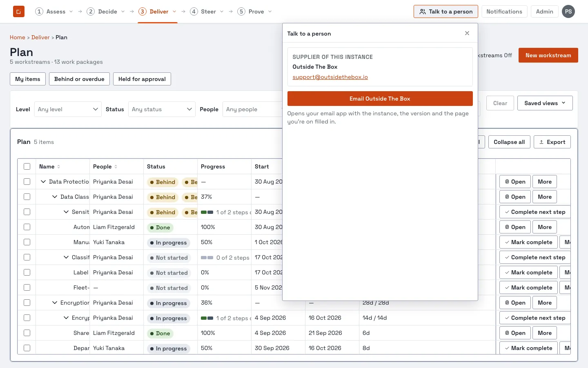
Task: Click the Export button with upload icon
Action: click(552, 142)
